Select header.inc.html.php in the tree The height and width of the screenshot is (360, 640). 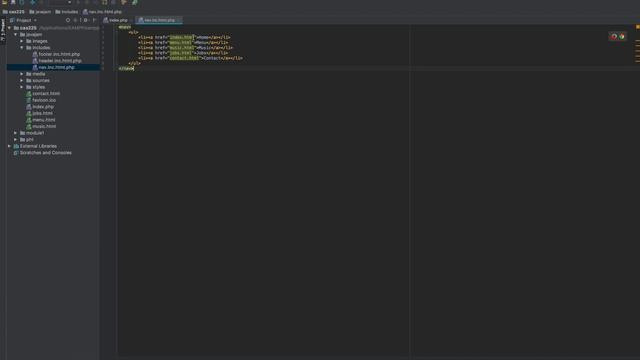[57, 61]
